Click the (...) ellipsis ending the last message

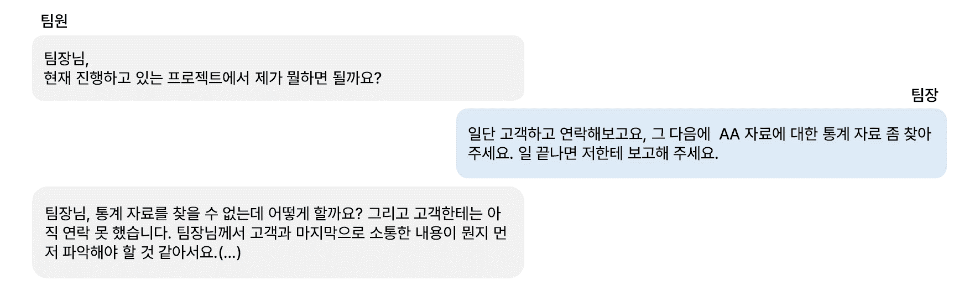tap(230, 253)
